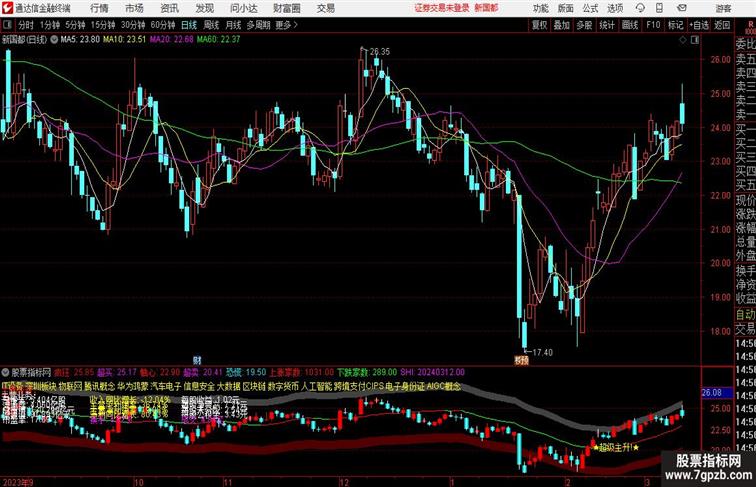Select the 多周期 multi-period tab
This screenshot has height=487, width=756.
[x=258, y=25]
